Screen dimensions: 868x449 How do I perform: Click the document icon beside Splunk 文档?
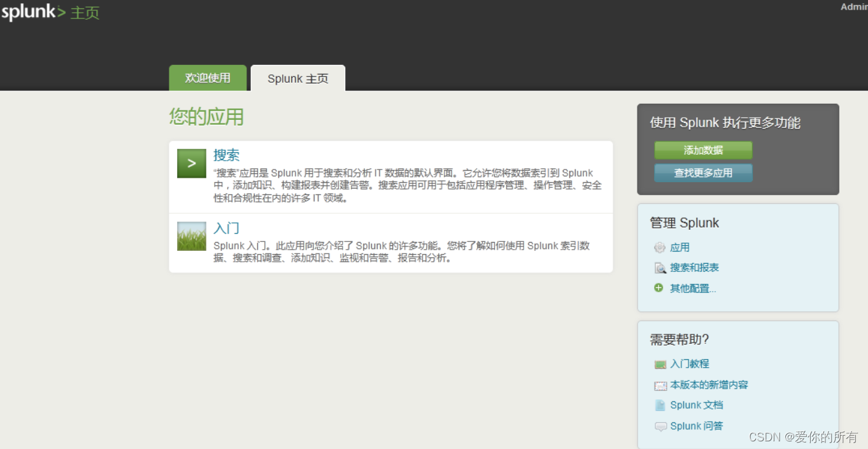(x=660, y=405)
